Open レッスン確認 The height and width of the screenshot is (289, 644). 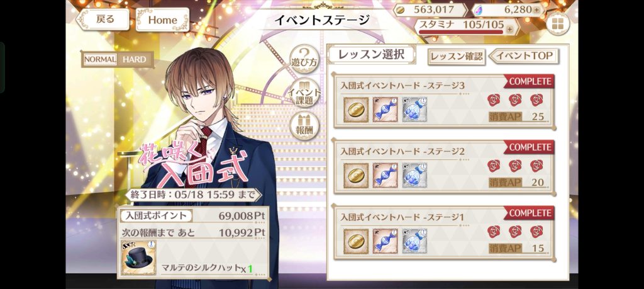pyautogui.click(x=457, y=57)
